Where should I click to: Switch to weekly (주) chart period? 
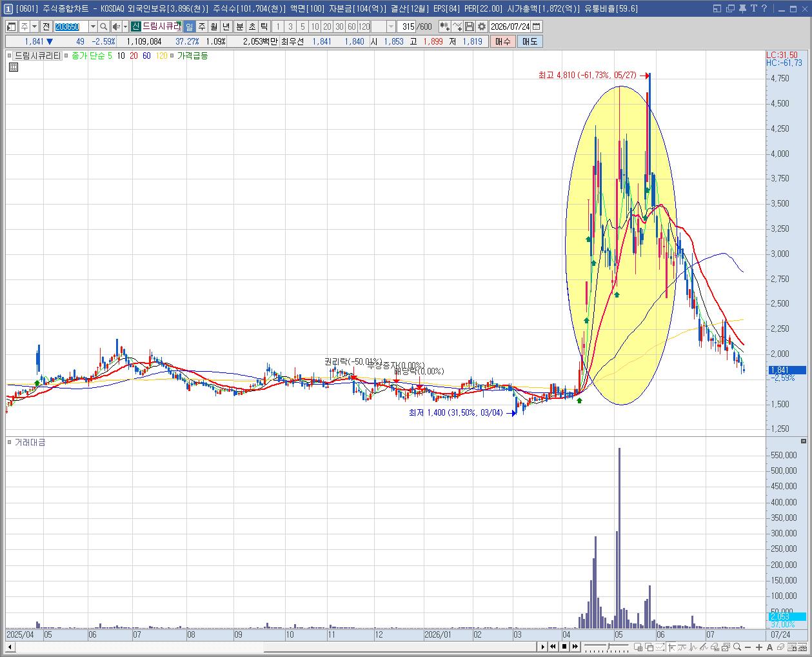pos(202,26)
